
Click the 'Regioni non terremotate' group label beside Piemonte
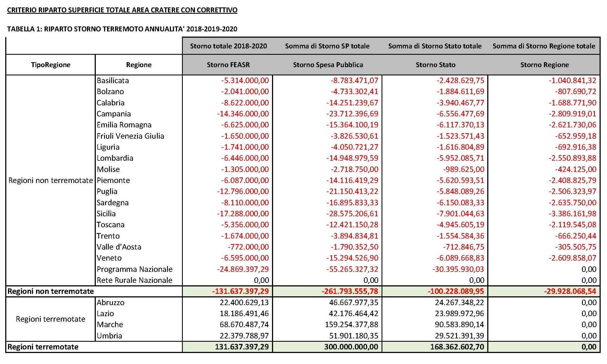51,180
